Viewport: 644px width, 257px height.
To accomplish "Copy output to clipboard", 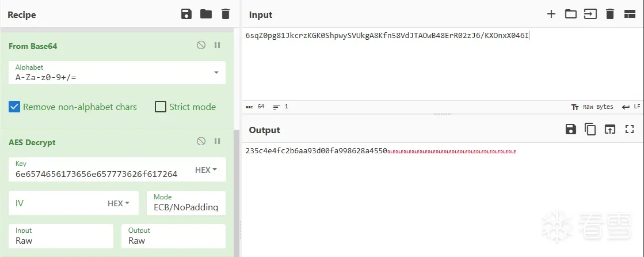I will [x=590, y=130].
